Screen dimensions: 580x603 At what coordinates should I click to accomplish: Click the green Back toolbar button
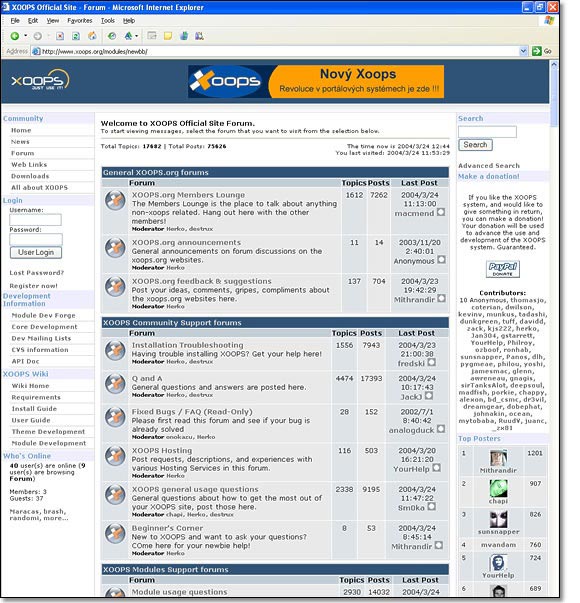click(15, 36)
